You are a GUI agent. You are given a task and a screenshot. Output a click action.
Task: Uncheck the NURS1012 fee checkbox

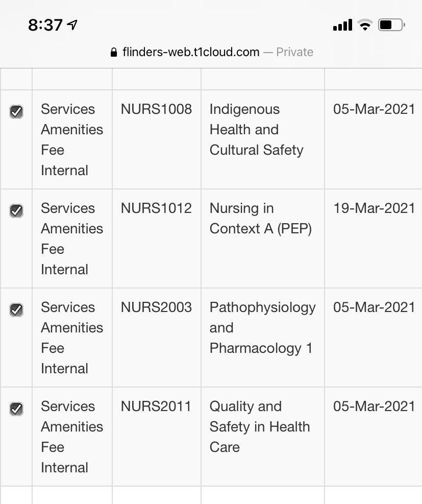coord(16,211)
